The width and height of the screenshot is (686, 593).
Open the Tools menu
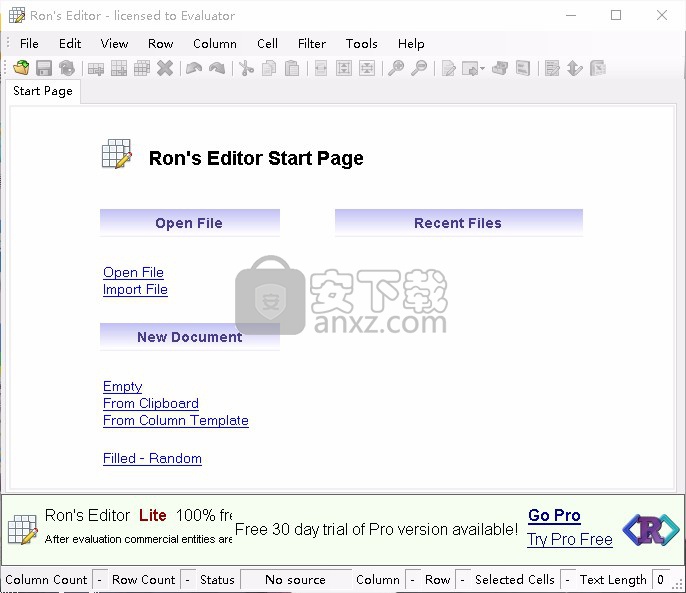click(362, 44)
